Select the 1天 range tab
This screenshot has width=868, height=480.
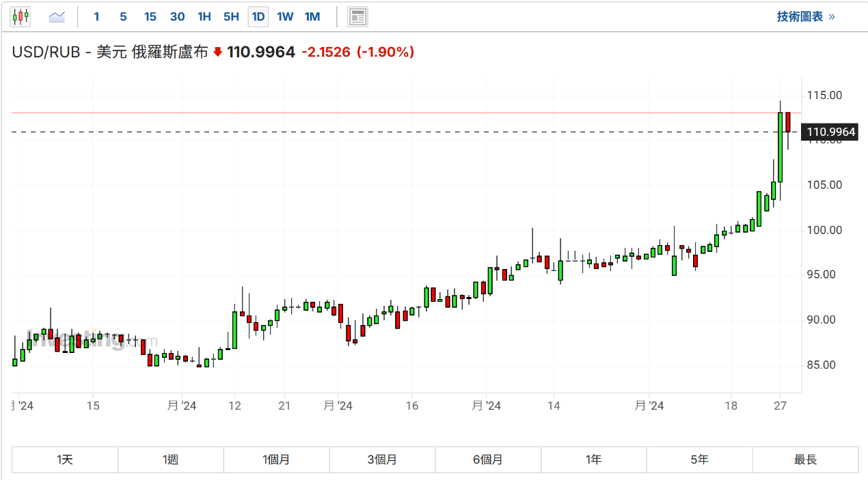(65, 460)
